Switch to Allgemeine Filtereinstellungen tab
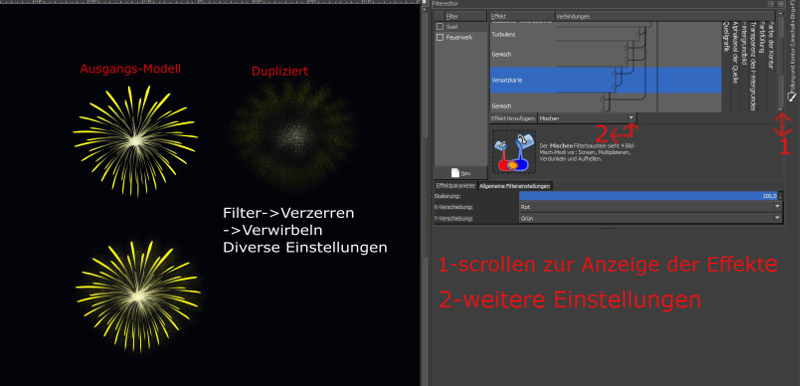 tap(515, 186)
